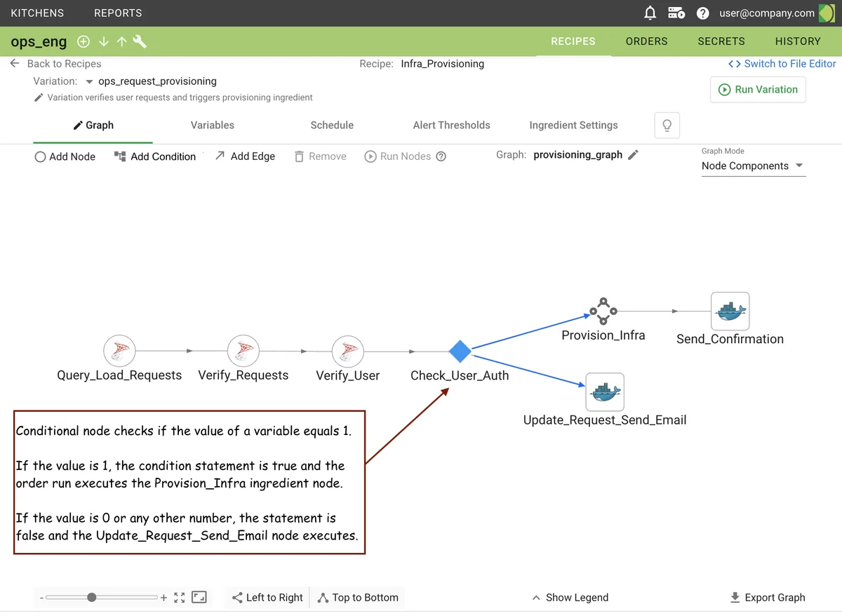This screenshot has width=842, height=616.
Task: Click the notifications bell icon
Action: pos(650,13)
